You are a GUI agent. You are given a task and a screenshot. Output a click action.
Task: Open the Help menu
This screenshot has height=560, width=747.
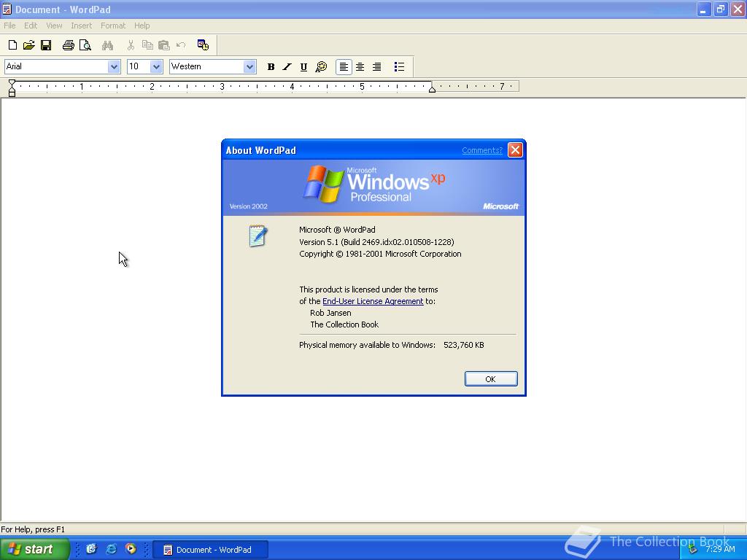pyautogui.click(x=142, y=26)
